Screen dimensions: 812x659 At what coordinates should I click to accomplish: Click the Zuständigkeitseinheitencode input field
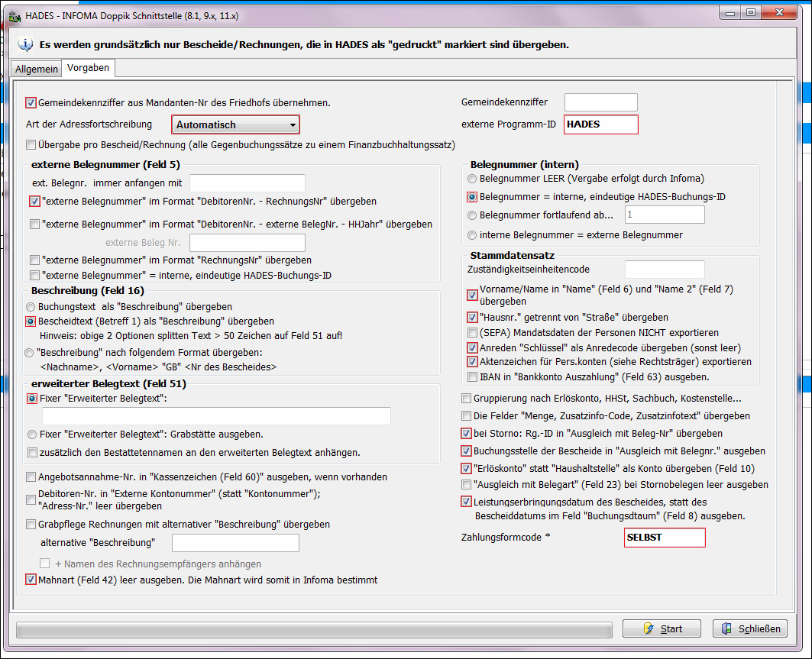pyautogui.click(x=664, y=270)
